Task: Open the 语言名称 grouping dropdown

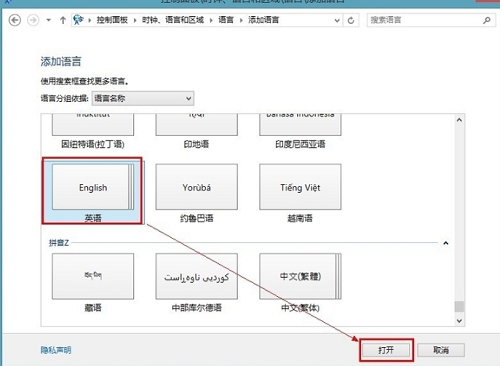Action: click(x=143, y=98)
